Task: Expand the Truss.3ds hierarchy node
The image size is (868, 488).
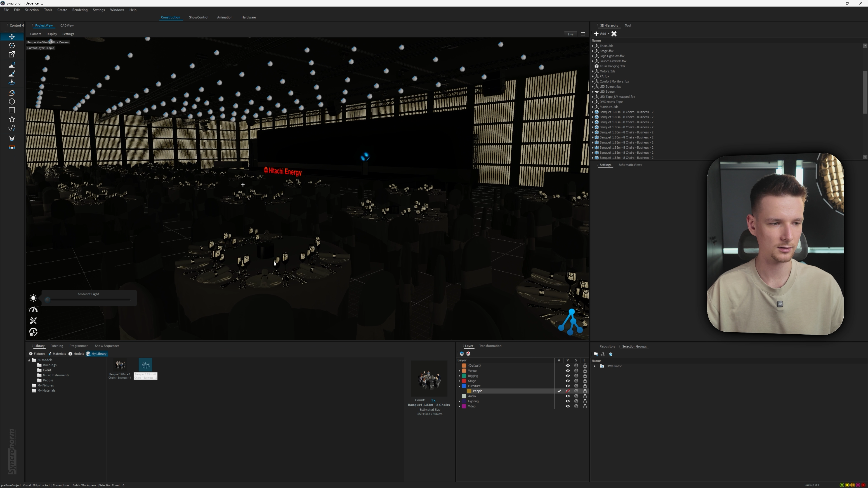Action: (x=593, y=46)
